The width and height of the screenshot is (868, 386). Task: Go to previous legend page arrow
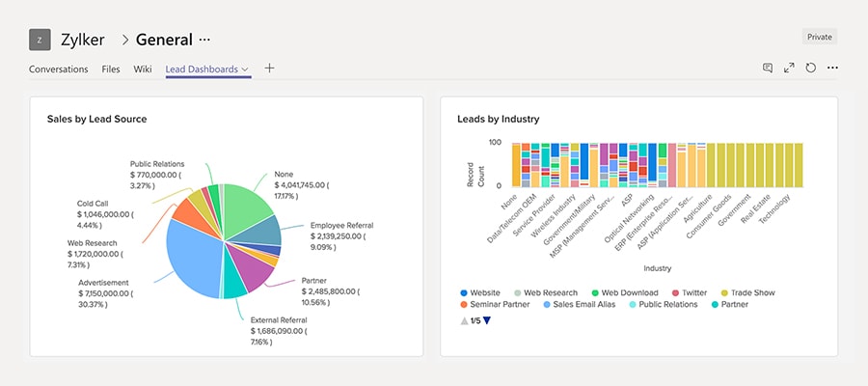463,320
